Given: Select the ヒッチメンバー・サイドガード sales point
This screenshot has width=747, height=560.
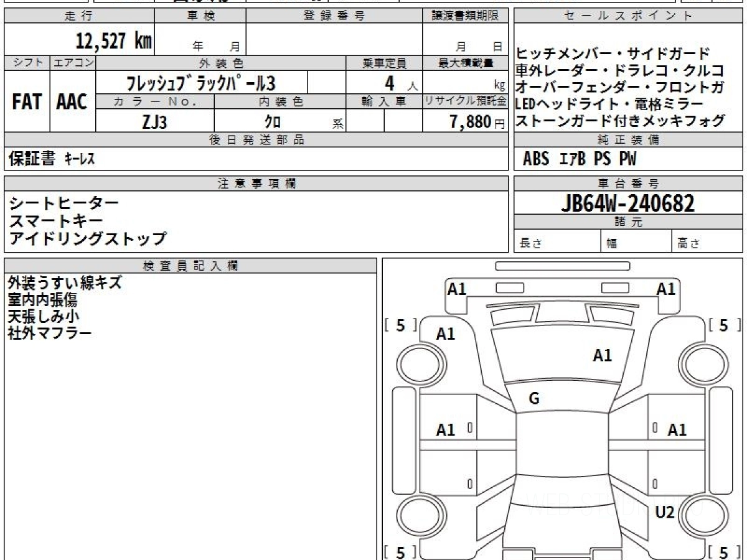Looking at the screenshot, I should (613, 54).
